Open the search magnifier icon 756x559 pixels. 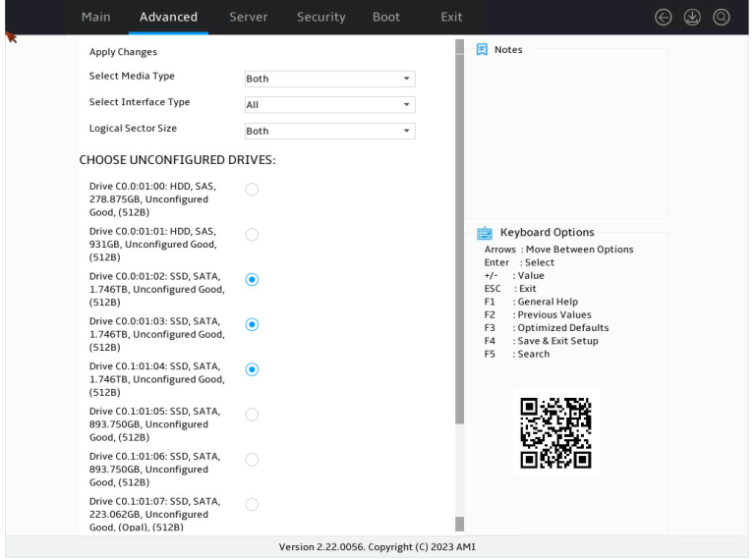tap(721, 18)
